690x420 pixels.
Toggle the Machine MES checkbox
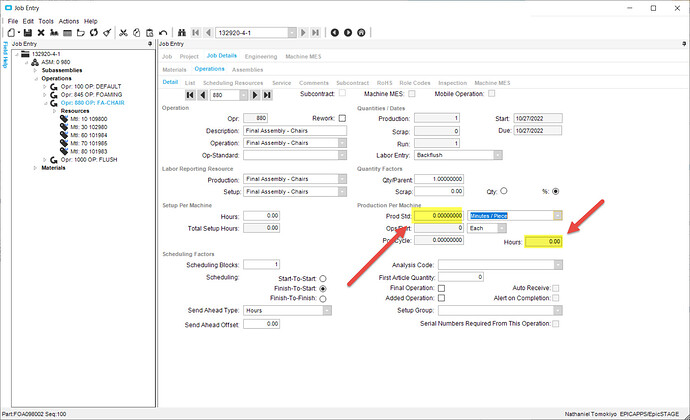(412, 93)
